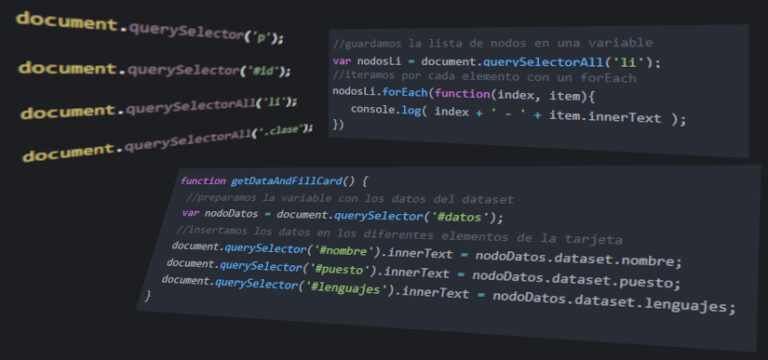Click the querySelector('#puesto').innerText line
This screenshot has height=360, width=768.
(x=424, y=273)
